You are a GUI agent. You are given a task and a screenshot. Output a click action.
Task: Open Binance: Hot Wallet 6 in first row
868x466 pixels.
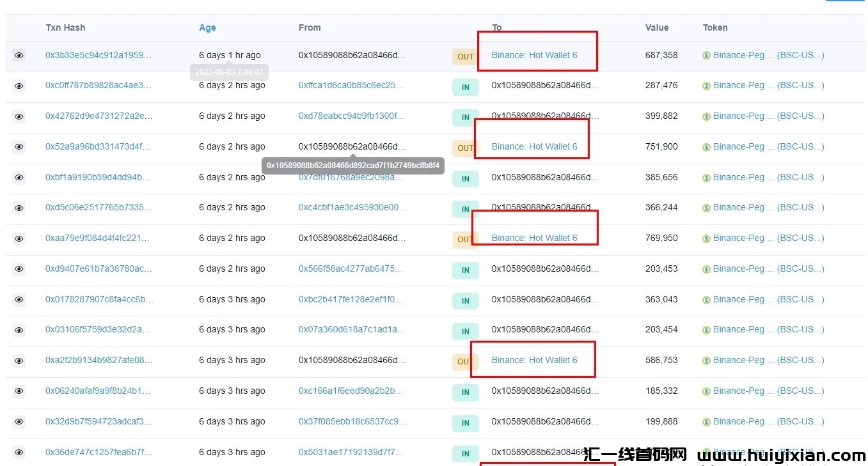[x=534, y=55]
